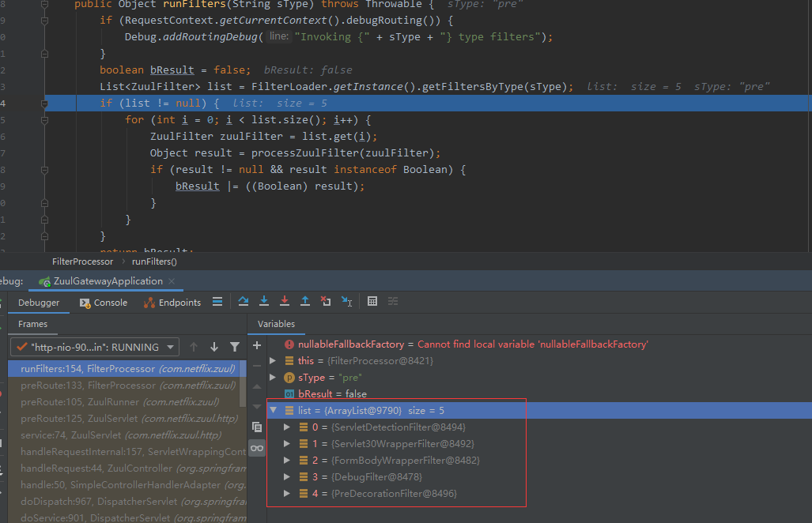Add a new watch with plus icon
Image resolution: width=812 pixels, height=523 pixels.
[256, 345]
